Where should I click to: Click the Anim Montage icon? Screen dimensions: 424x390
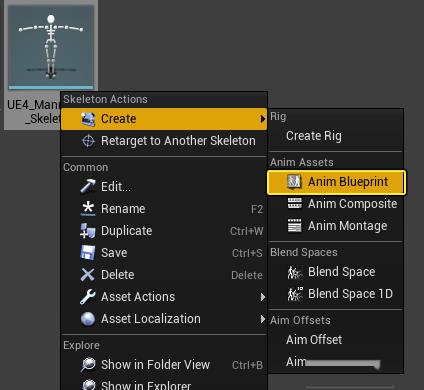(x=294, y=225)
